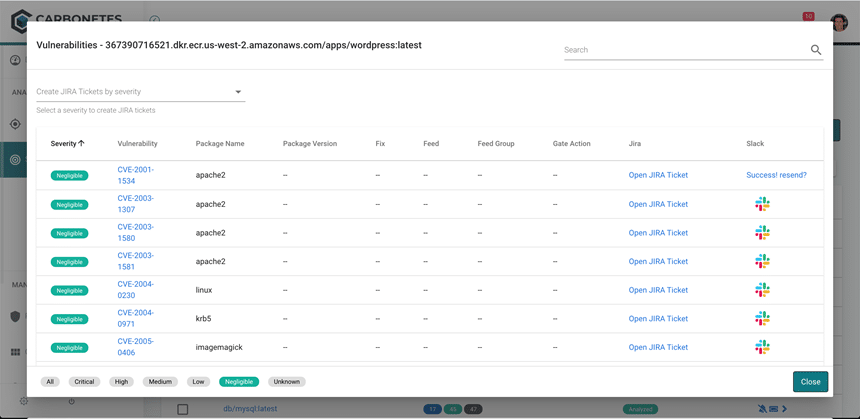Click the Package Version column header

(x=310, y=144)
